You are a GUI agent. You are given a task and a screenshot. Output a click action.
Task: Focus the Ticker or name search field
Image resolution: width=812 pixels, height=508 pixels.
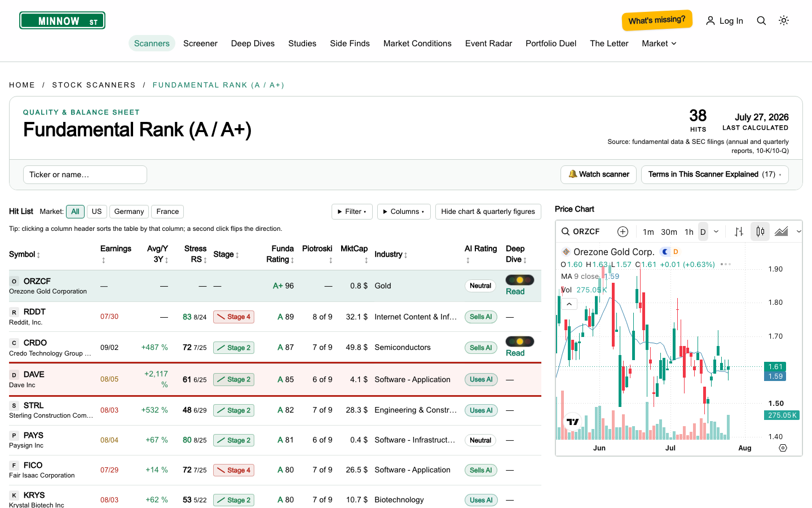click(85, 174)
